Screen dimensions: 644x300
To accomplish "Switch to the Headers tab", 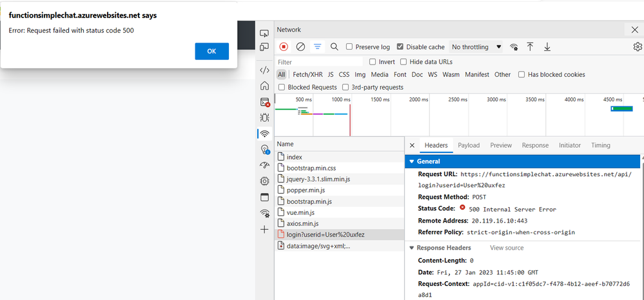I will point(436,145).
